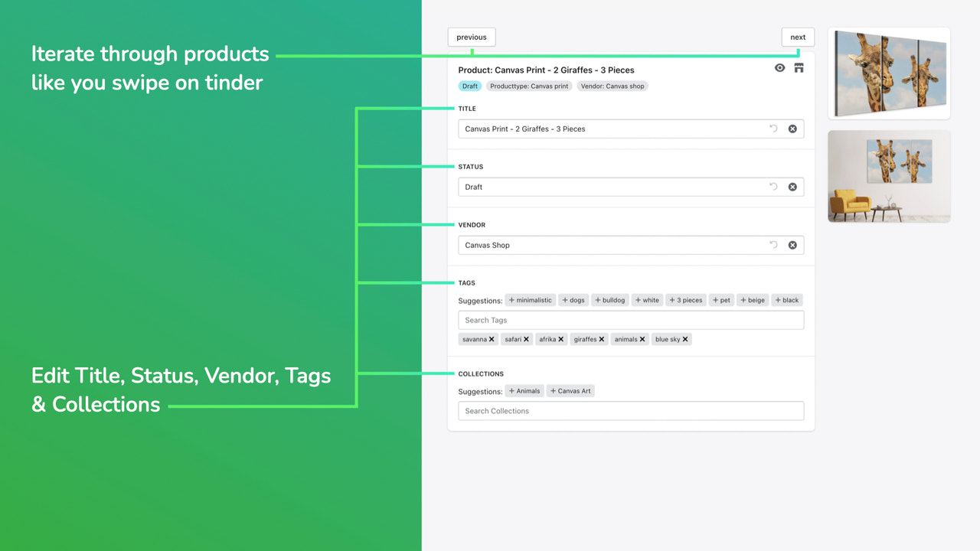Image resolution: width=980 pixels, height=551 pixels.
Task: Revert the Vendor field
Action: tap(773, 245)
